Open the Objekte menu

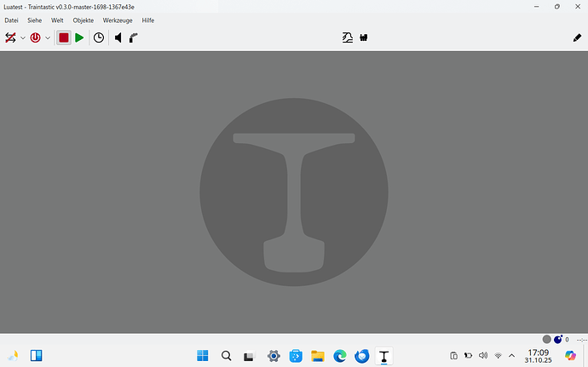point(84,20)
